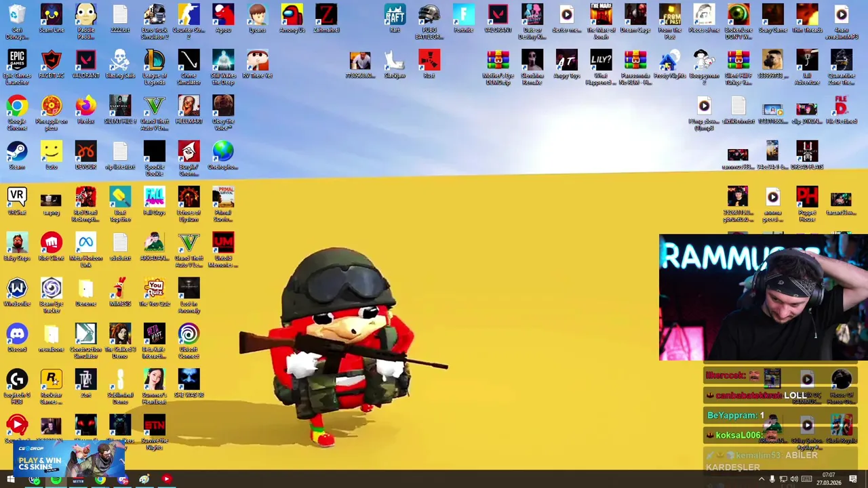The image size is (868, 488).
Task: Click the red YouTube taskbar icon
Action: click(166, 479)
